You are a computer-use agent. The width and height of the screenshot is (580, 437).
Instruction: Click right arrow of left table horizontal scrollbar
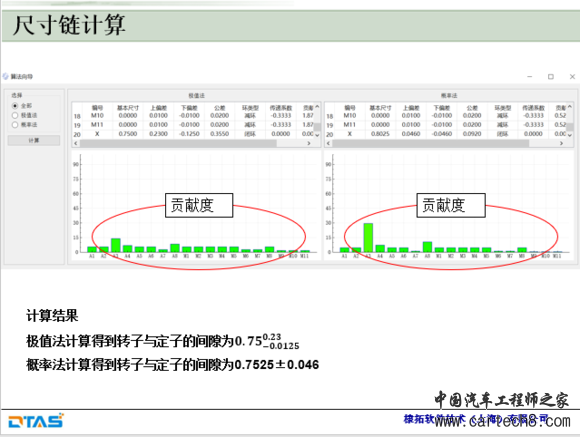[309, 143]
